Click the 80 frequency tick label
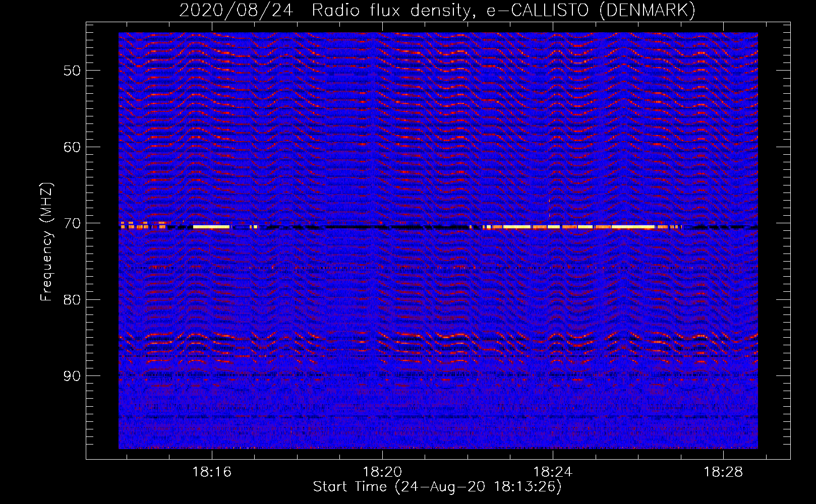816x504 pixels. click(x=72, y=300)
